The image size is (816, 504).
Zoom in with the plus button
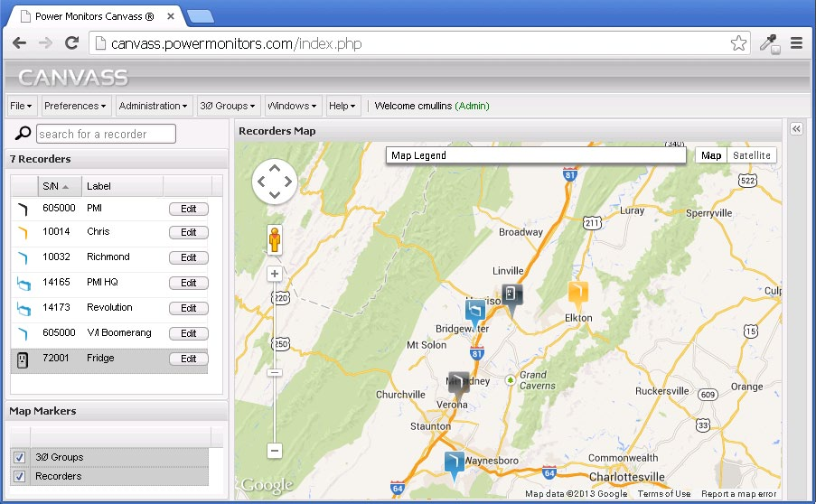(x=275, y=274)
